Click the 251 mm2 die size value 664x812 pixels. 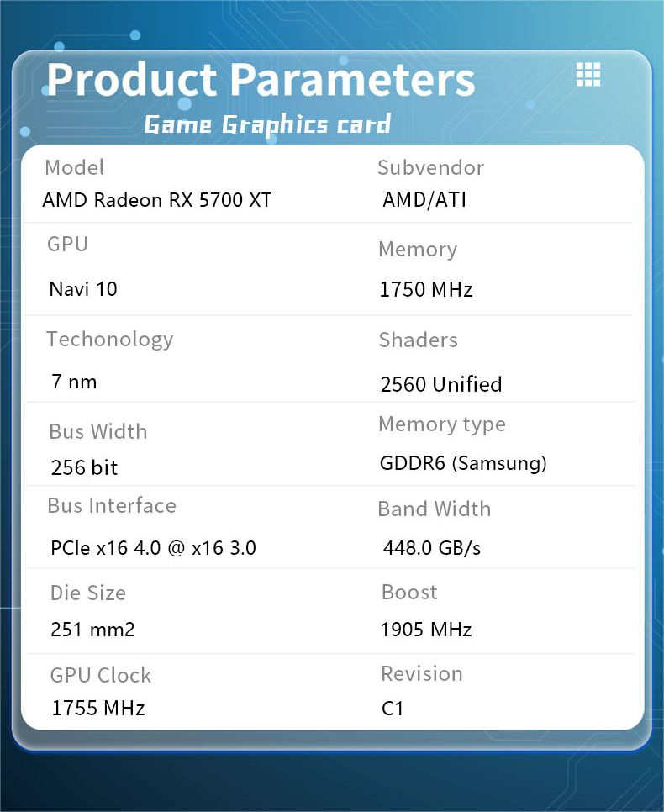point(92,630)
